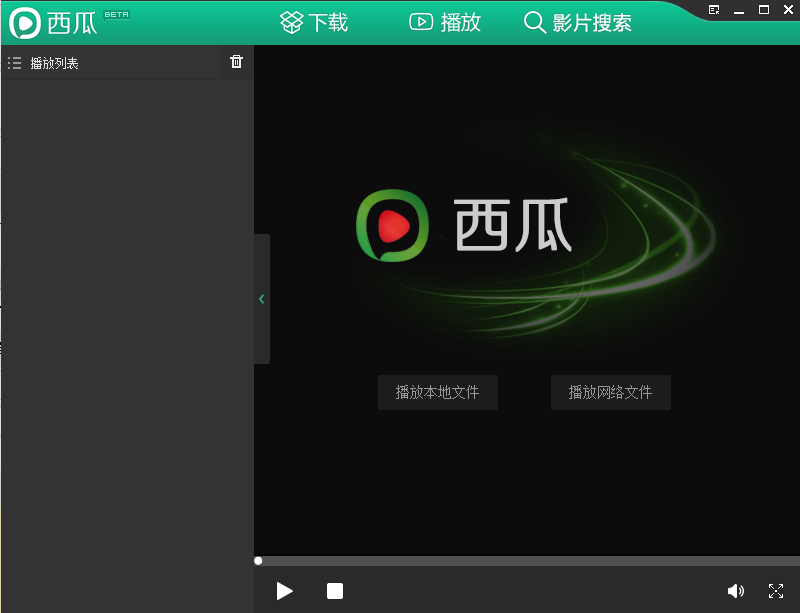The width and height of the screenshot is (800, 613).
Task: Collapse the playlist panel via the chevron
Action: [x=261, y=299]
